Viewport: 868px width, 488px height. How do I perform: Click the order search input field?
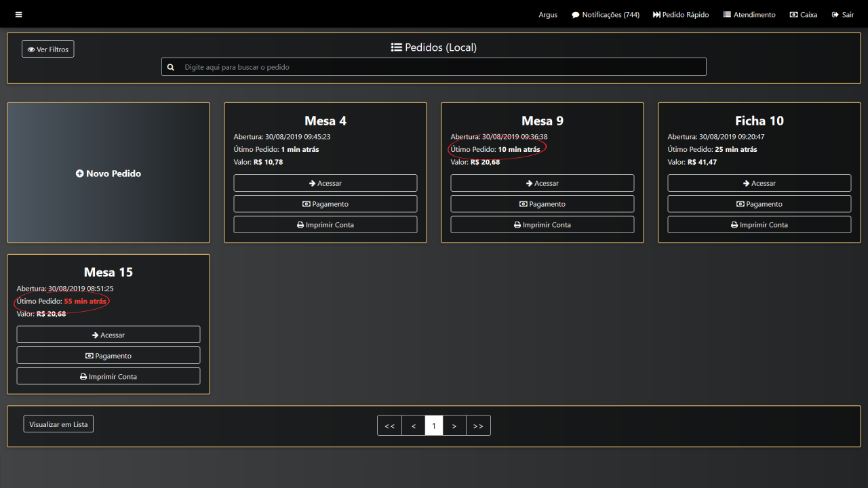[441, 67]
